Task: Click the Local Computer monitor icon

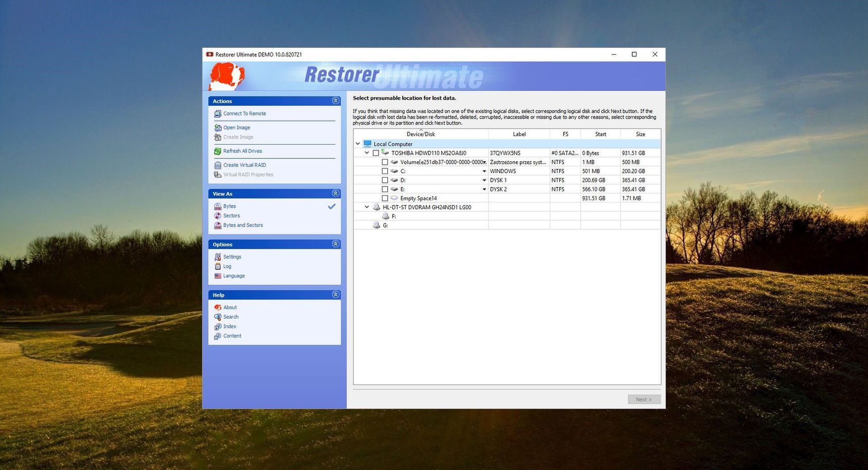Action: 367,144
